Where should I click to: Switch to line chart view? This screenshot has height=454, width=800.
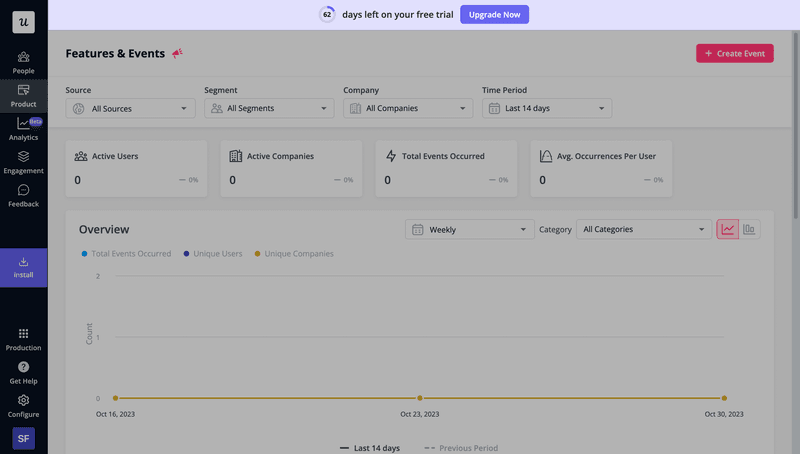pyautogui.click(x=728, y=229)
